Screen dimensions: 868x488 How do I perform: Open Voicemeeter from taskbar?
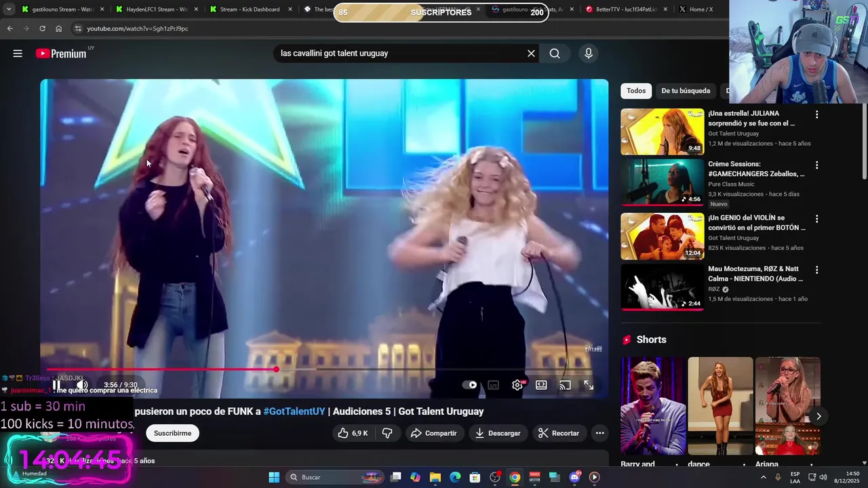tap(534, 477)
